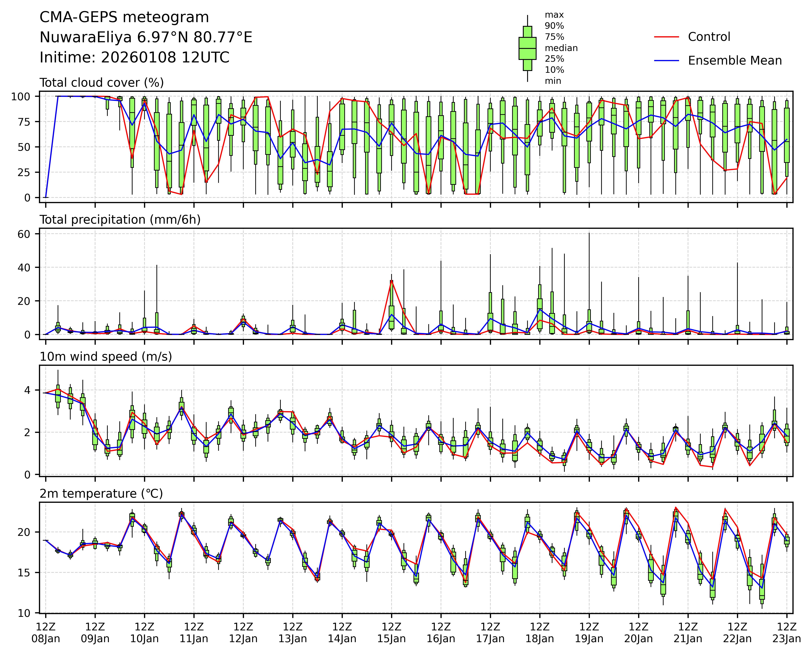
Task: Click the '12Z 08Jan' x-axis label
Action: point(46,633)
